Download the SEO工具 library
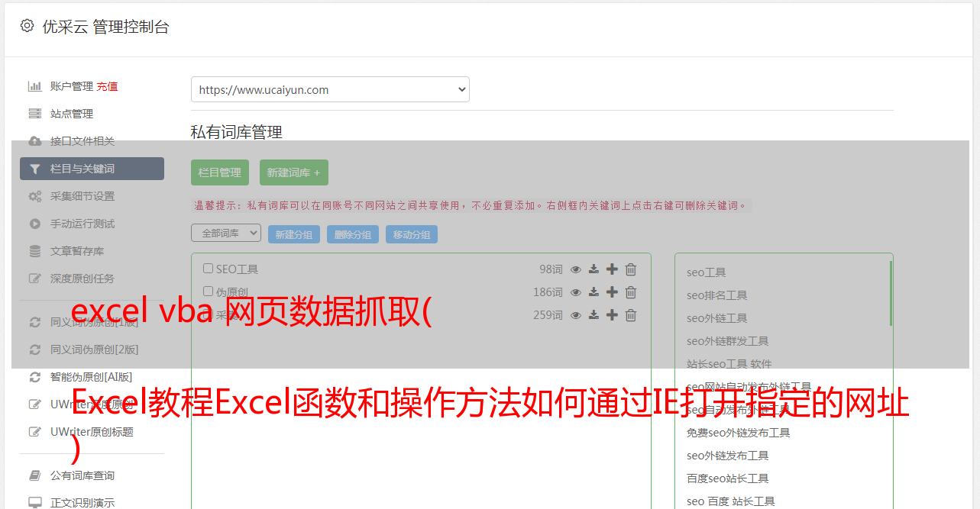Screen dimensions: 980x509 coord(594,269)
